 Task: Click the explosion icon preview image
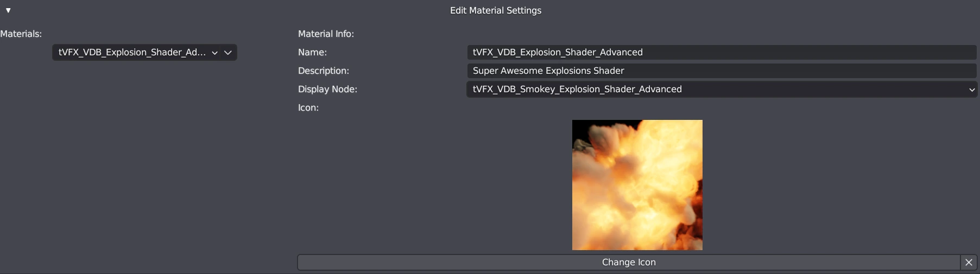(x=637, y=185)
